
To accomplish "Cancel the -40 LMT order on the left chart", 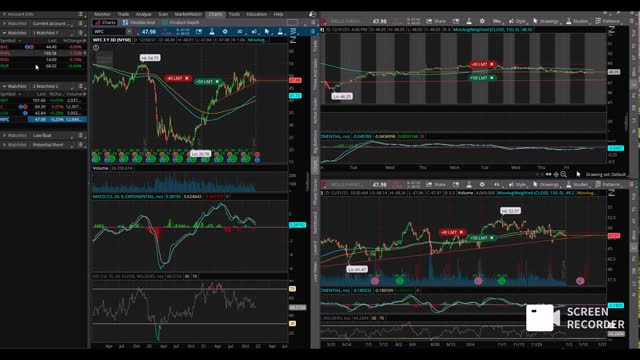I will pos(187,78).
